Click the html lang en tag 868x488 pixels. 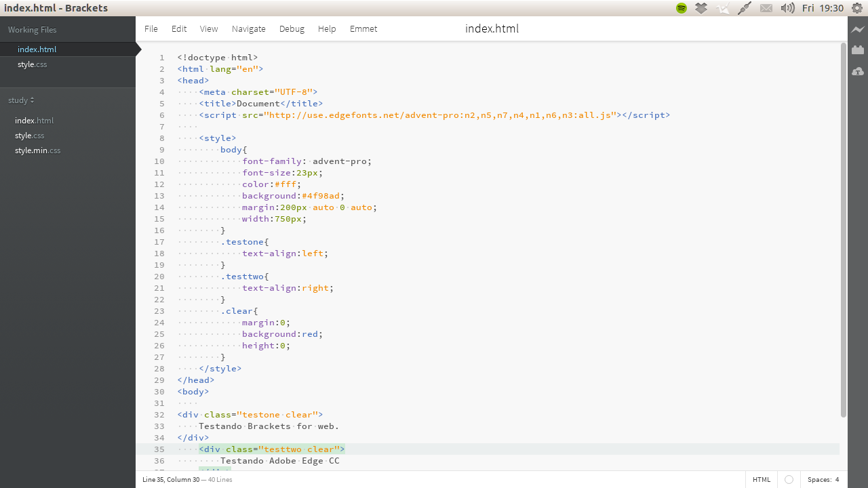coord(220,69)
